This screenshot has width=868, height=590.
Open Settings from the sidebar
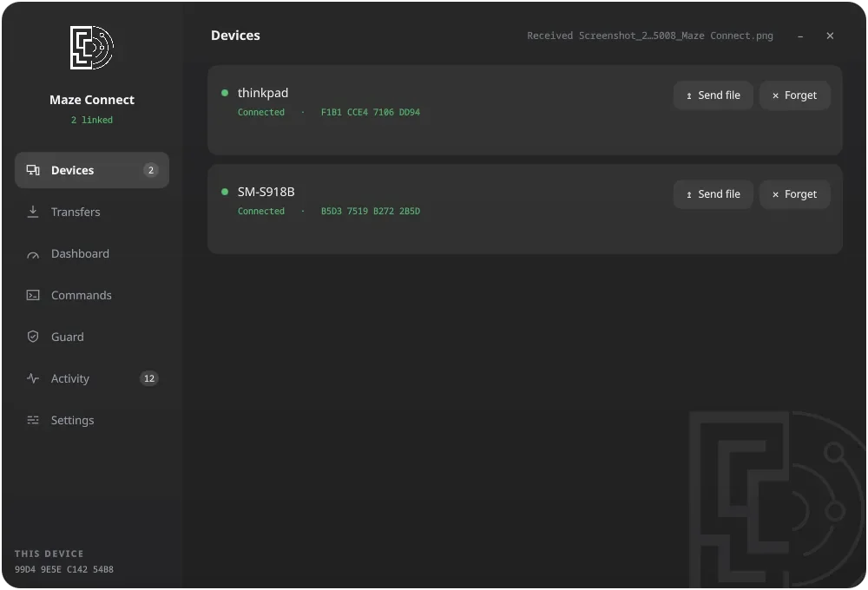[92, 420]
